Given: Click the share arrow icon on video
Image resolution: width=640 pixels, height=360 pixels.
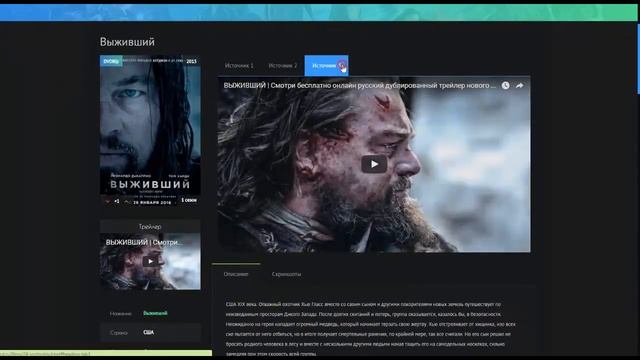Looking at the screenshot, I should tap(519, 85).
